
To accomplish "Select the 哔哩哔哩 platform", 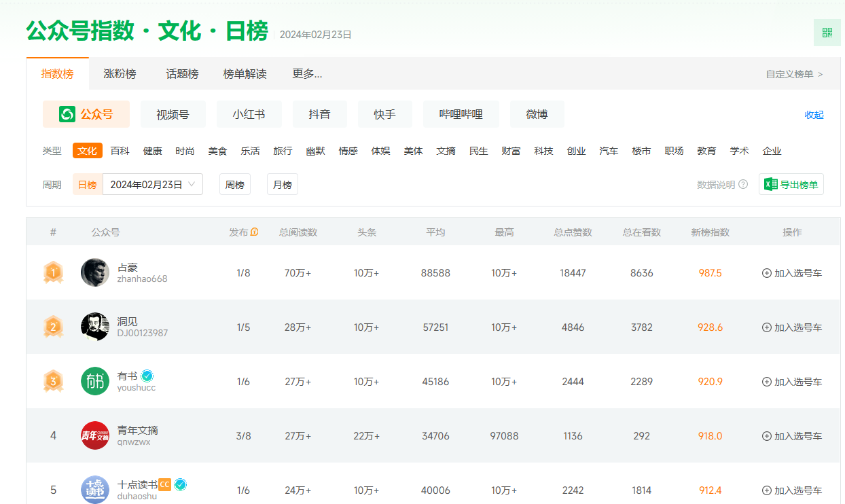I will 461,114.
